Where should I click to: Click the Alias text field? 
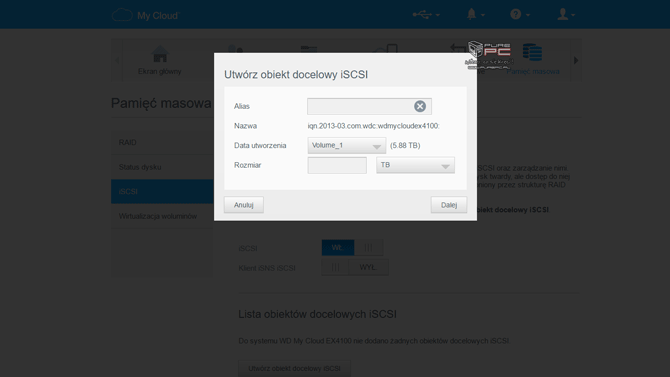[369, 106]
